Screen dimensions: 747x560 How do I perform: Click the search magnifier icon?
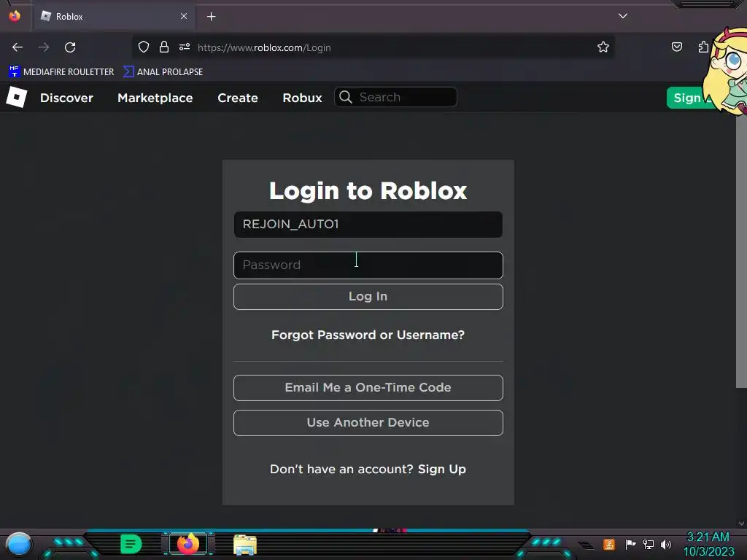(x=346, y=97)
